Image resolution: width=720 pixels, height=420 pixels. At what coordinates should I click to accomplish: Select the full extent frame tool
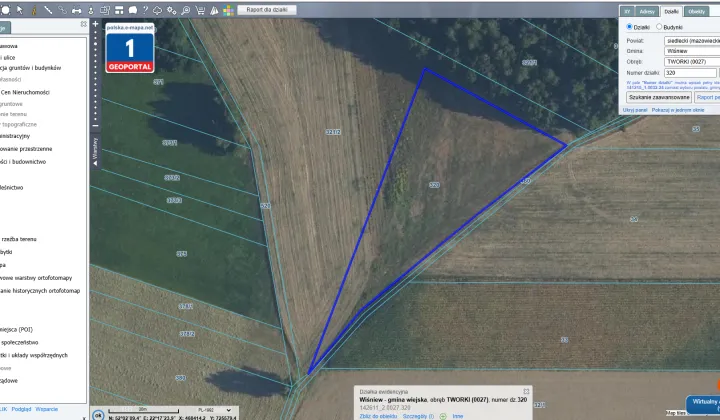click(5, 10)
